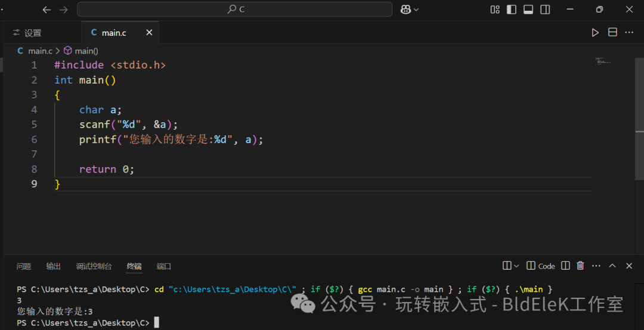Go forward with the navigation arrow
The height and width of the screenshot is (330, 644).
click(64, 10)
